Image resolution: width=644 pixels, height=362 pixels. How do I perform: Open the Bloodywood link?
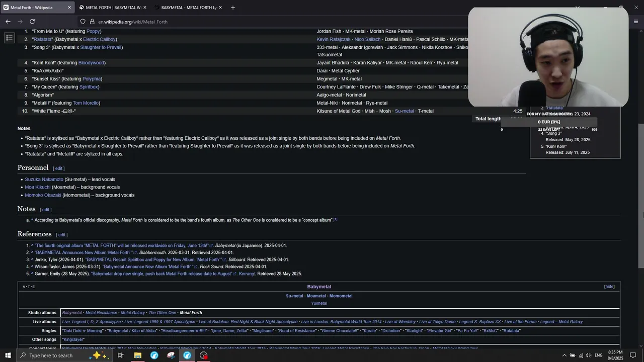[x=91, y=63]
